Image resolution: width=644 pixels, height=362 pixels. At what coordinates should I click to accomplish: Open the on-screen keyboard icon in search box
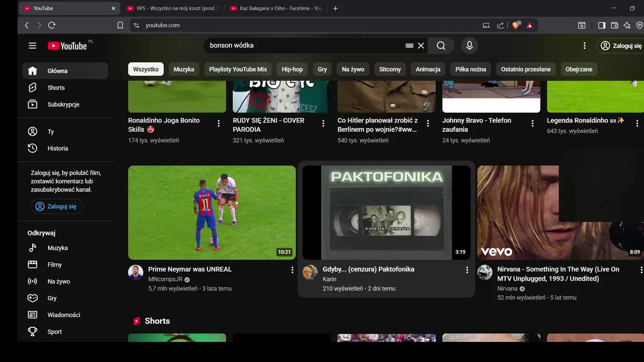[410, 46]
